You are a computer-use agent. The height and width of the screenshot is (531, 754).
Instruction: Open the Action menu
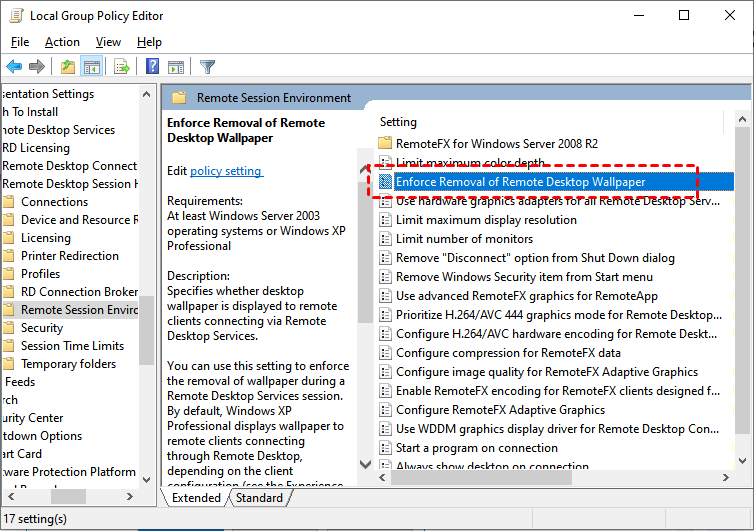click(x=62, y=42)
